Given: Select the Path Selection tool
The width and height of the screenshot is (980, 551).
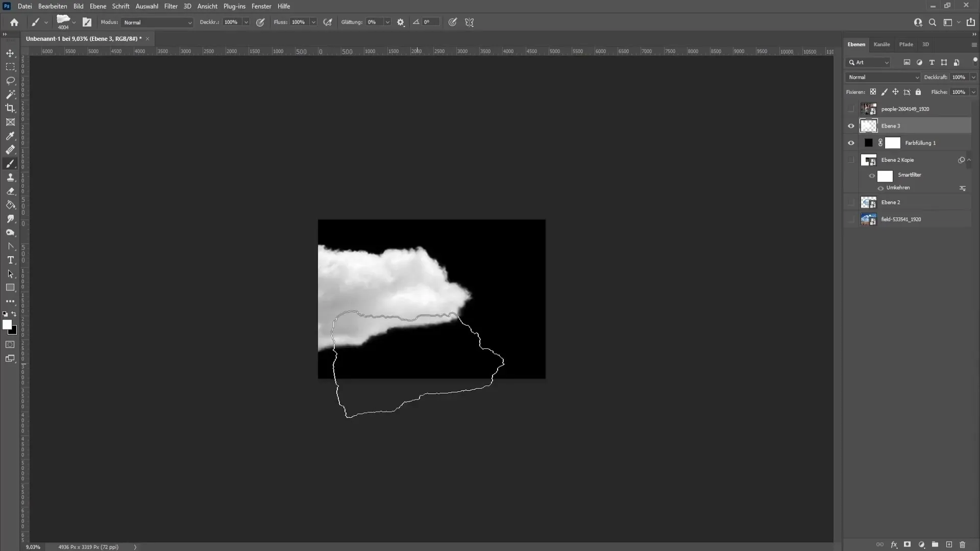Looking at the screenshot, I should click(10, 274).
